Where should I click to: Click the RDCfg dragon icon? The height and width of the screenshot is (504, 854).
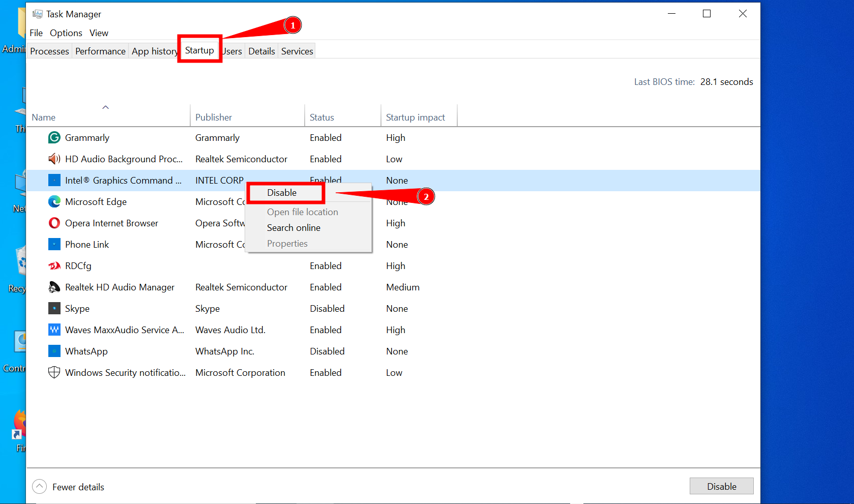[54, 265]
